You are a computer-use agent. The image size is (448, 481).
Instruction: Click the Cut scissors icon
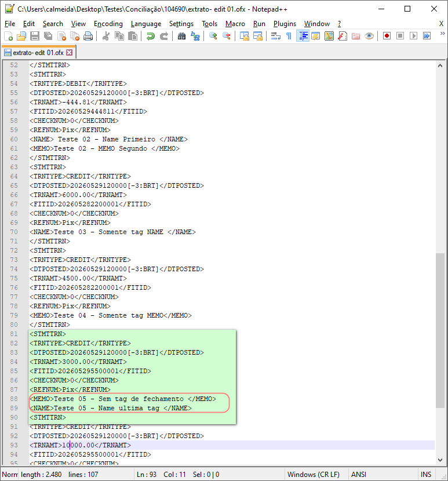pyautogui.click(x=106, y=36)
